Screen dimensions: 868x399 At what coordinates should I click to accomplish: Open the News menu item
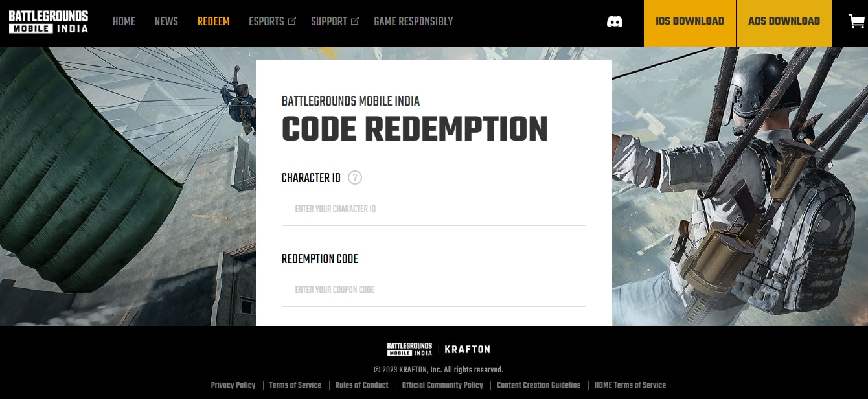[x=166, y=21]
